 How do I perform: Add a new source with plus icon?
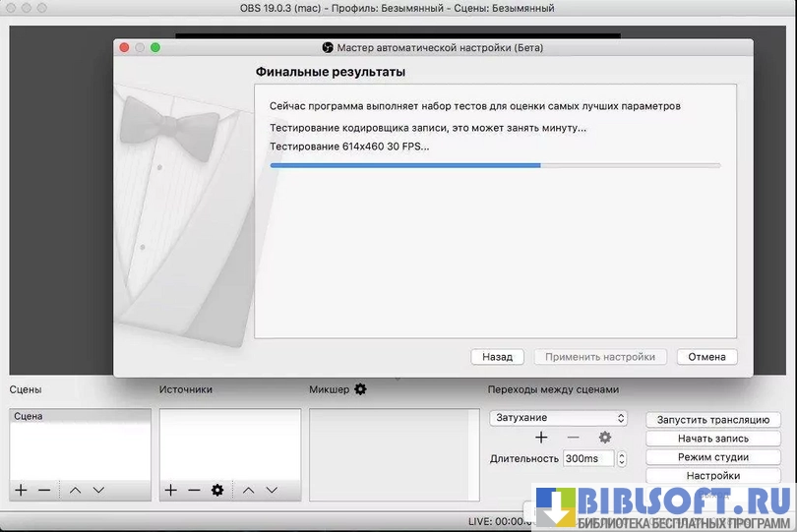pos(170,490)
